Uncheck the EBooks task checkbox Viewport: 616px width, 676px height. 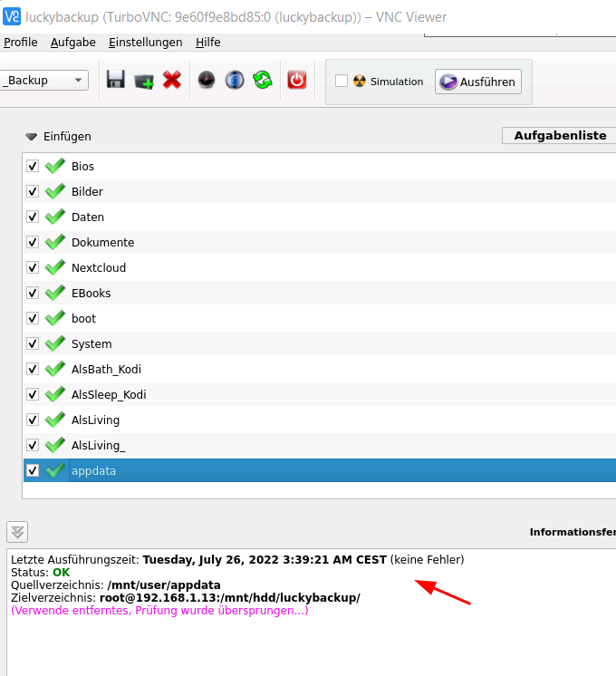click(x=33, y=294)
